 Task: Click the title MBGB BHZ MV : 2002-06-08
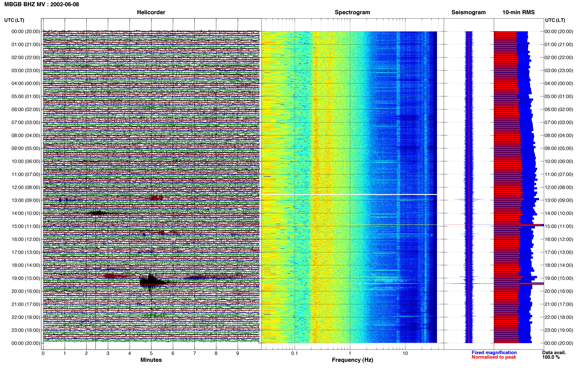pyautogui.click(x=42, y=4)
